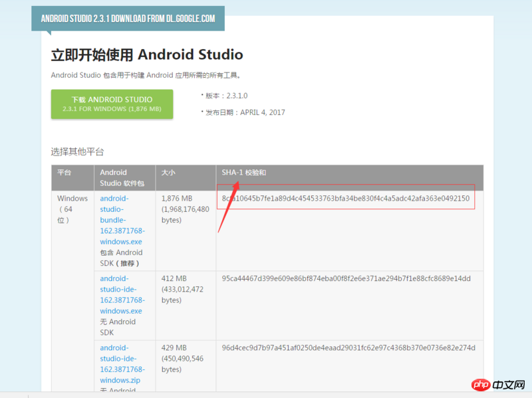532x398 pixels.
Task: Open android-studio-ide-162.3871768-windows.zip link
Action: [x=122, y=363]
